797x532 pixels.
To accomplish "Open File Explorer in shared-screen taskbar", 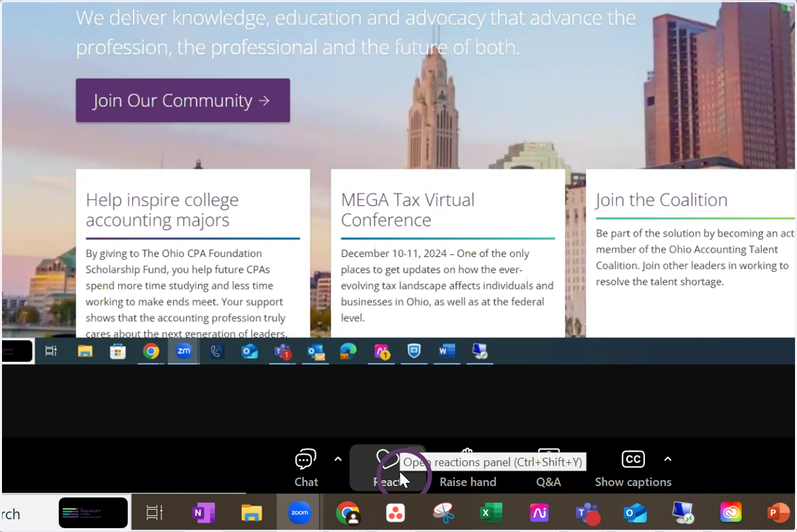I will (x=85, y=351).
